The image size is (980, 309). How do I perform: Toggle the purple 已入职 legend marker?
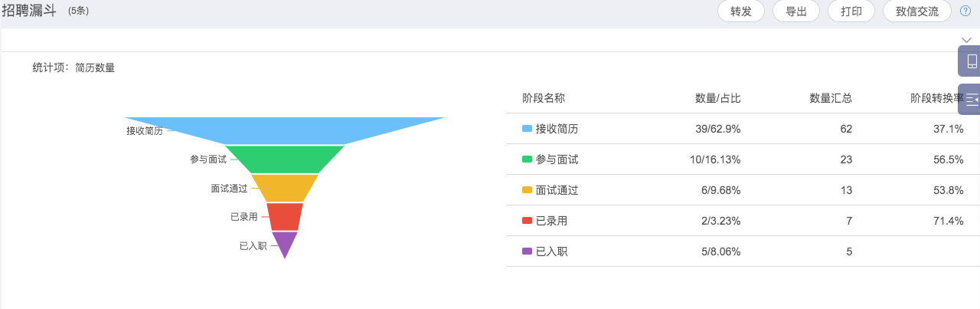point(527,251)
